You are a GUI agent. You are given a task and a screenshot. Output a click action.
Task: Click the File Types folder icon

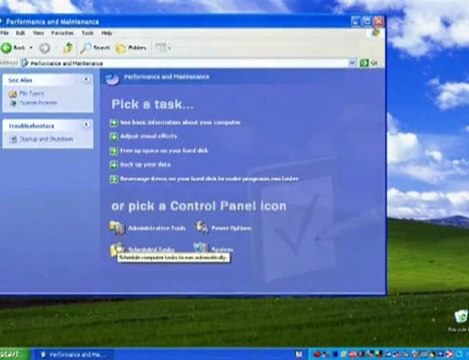tap(13, 94)
